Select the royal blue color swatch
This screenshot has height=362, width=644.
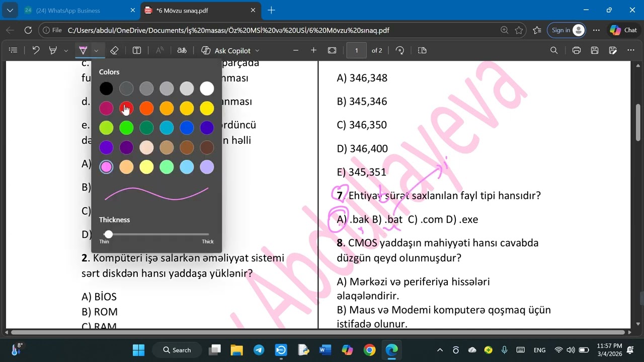pyautogui.click(x=187, y=128)
